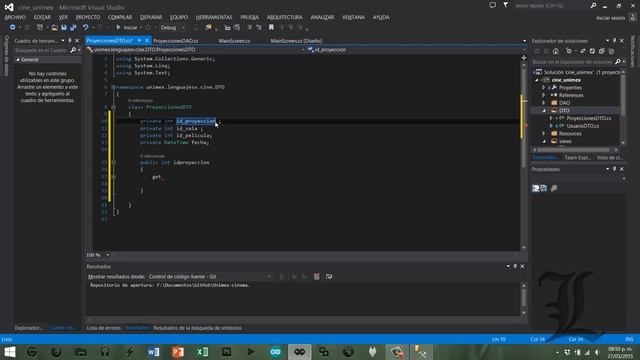Click the Open File folder icon
Image resolution: width=640 pixels, height=360 pixels.
[x=54, y=27]
